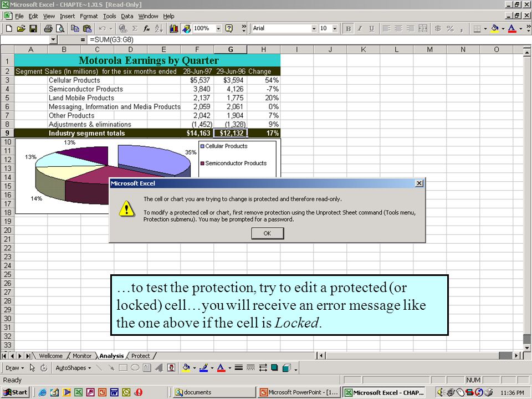Select the Oval drawing tool
The width and height of the screenshot is (532, 399).
tap(135, 368)
